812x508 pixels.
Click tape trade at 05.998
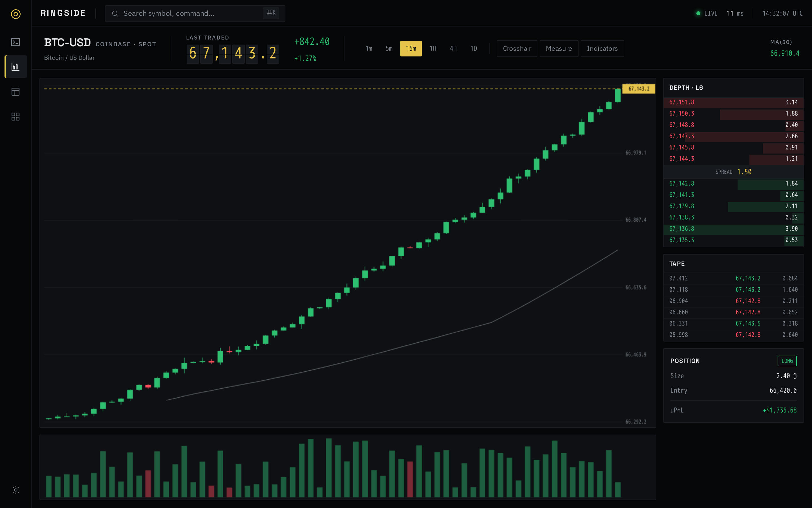(x=734, y=335)
